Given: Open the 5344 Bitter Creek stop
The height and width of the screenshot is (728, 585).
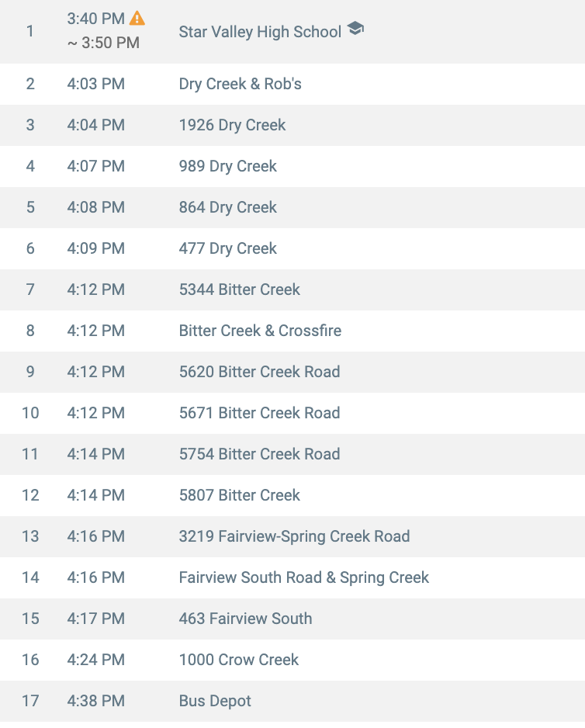Looking at the screenshot, I should point(239,289).
